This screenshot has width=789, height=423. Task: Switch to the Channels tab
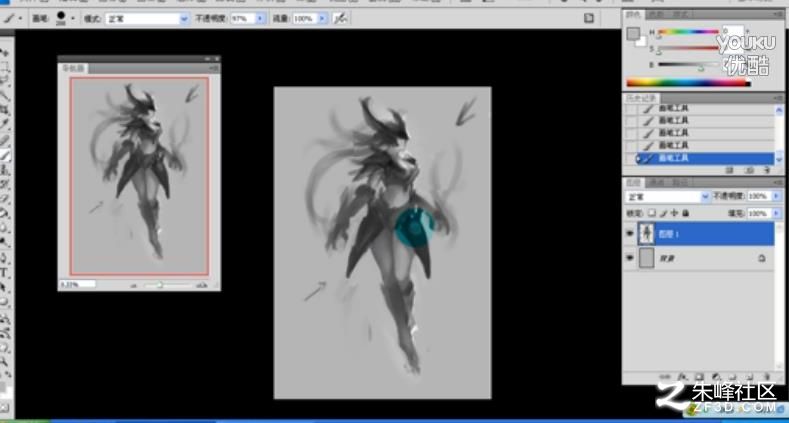pyautogui.click(x=657, y=182)
